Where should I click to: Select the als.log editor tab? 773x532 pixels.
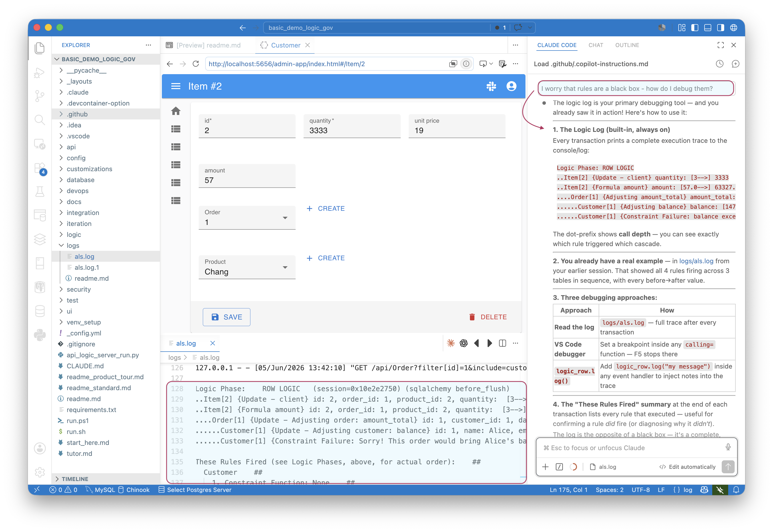coord(186,343)
